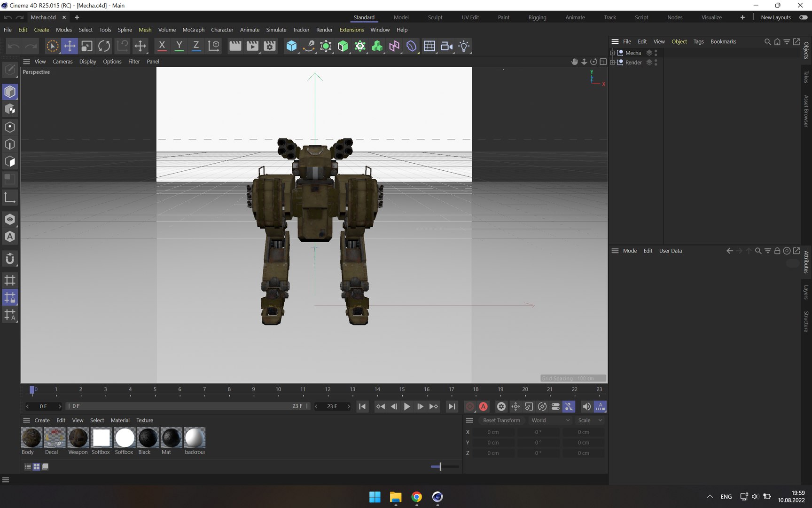Click frame 10 on timeline ruler
The height and width of the screenshot is (508, 812).
tap(278, 389)
